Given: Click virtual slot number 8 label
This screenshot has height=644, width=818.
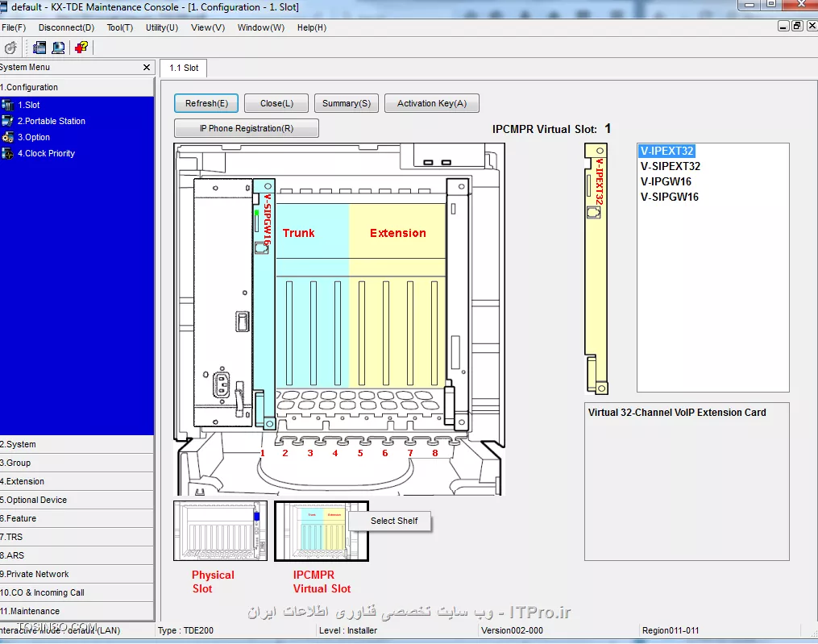Looking at the screenshot, I should [435, 453].
